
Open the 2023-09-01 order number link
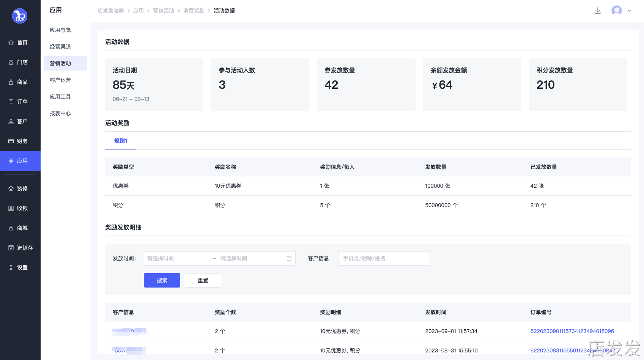(x=572, y=331)
